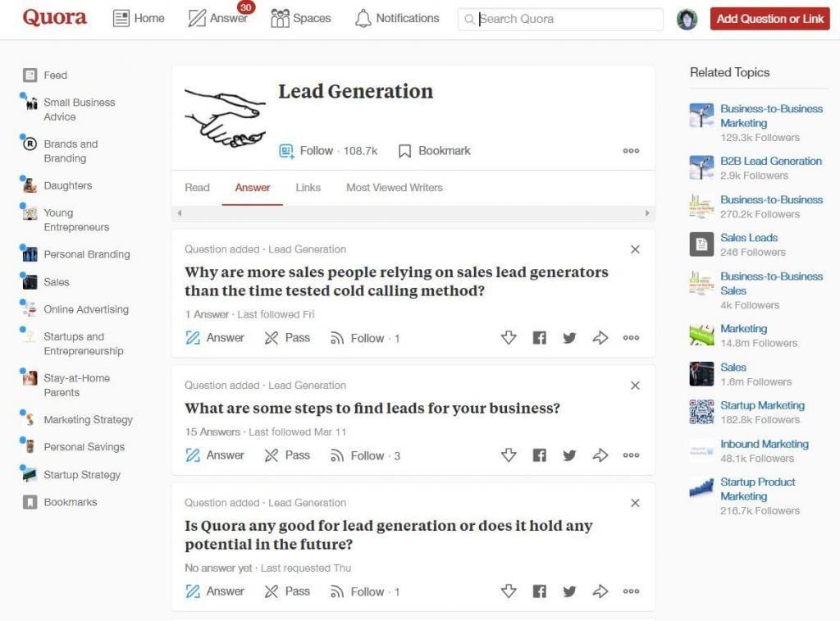This screenshot has height=621, width=840.
Task: Tweet the cold calling method question
Action: tap(569, 337)
